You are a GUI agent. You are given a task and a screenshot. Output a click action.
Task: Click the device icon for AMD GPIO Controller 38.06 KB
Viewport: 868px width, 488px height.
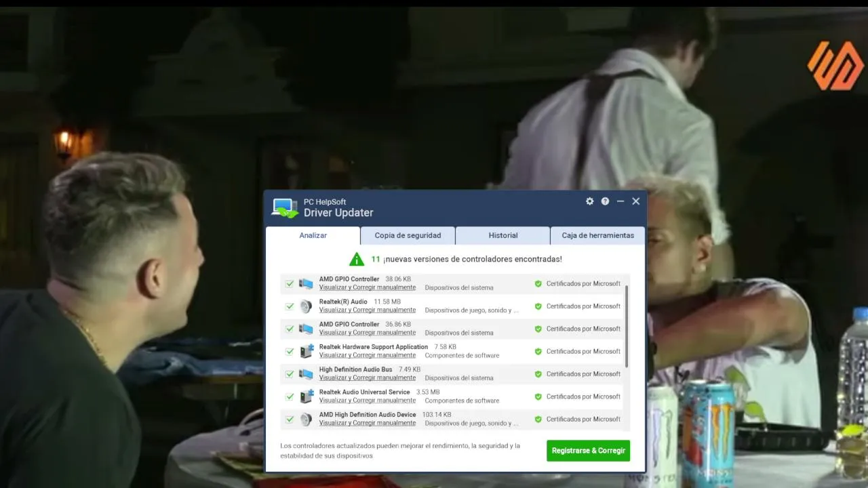(307, 283)
